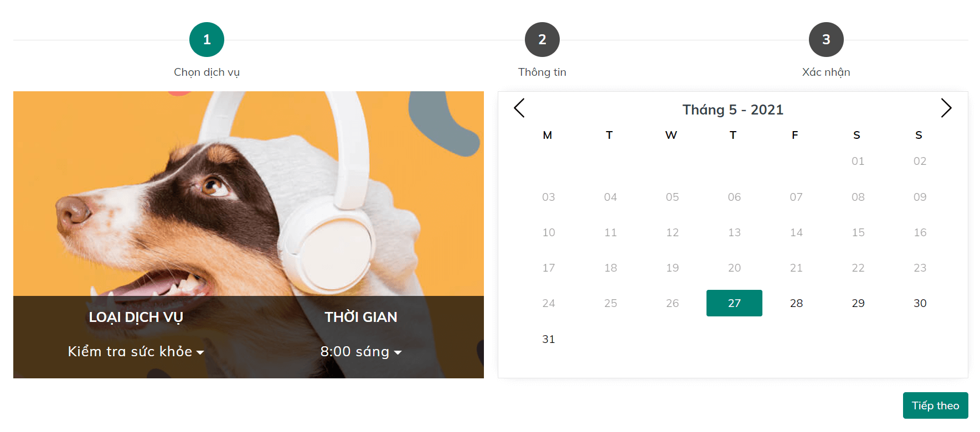Click step 3 circle Xác nhận

tap(826, 39)
